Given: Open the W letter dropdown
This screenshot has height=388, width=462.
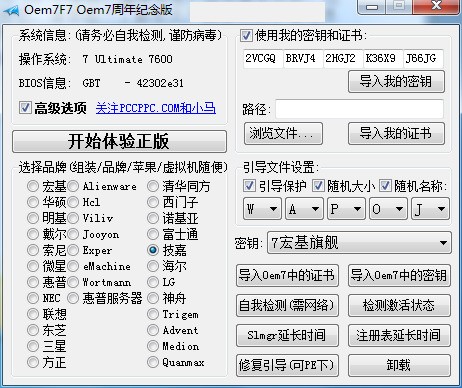Looking at the screenshot, I should [262, 209].
